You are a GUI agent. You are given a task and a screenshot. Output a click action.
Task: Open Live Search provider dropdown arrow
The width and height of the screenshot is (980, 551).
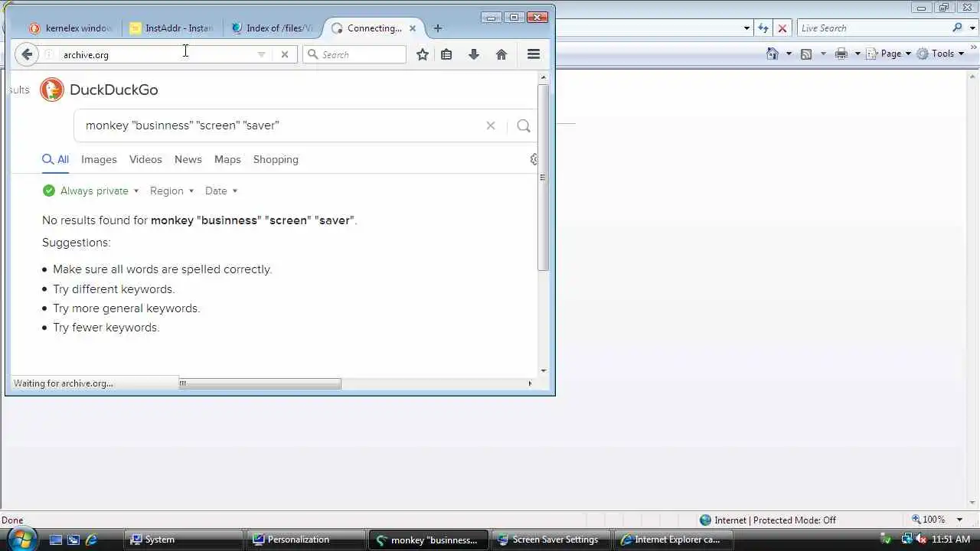pyautogui.click(x=972, y=28)
